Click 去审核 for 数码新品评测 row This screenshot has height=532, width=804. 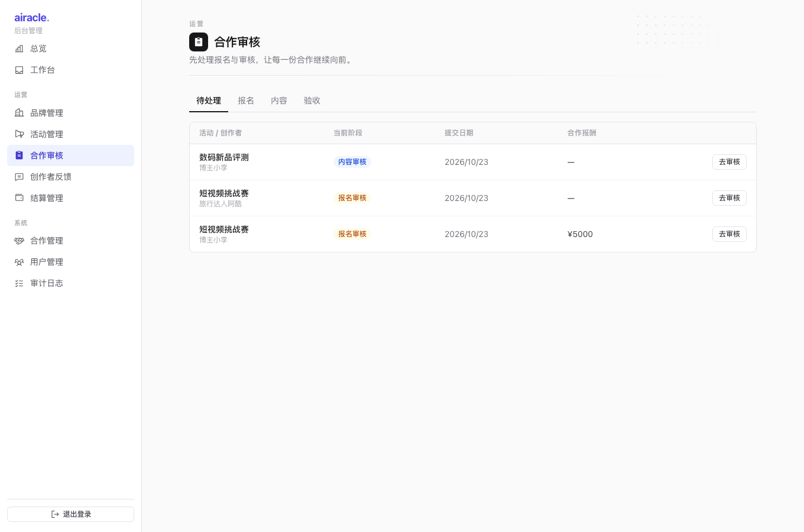[730, 162]
